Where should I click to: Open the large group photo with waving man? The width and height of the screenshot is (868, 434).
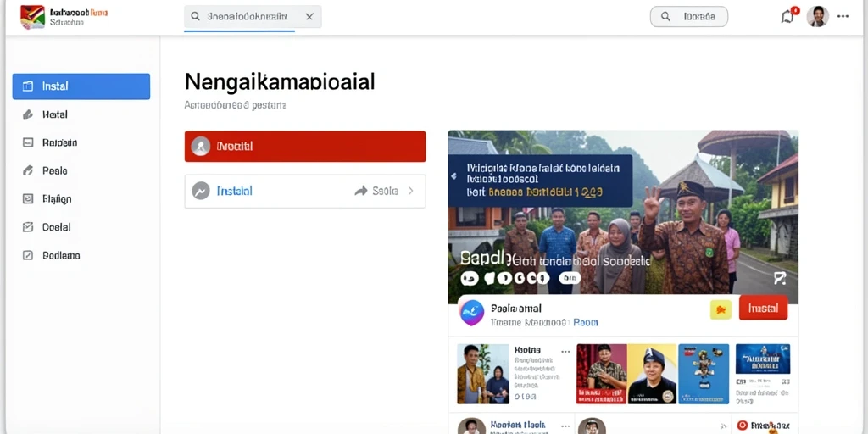[x=623, y=217]
